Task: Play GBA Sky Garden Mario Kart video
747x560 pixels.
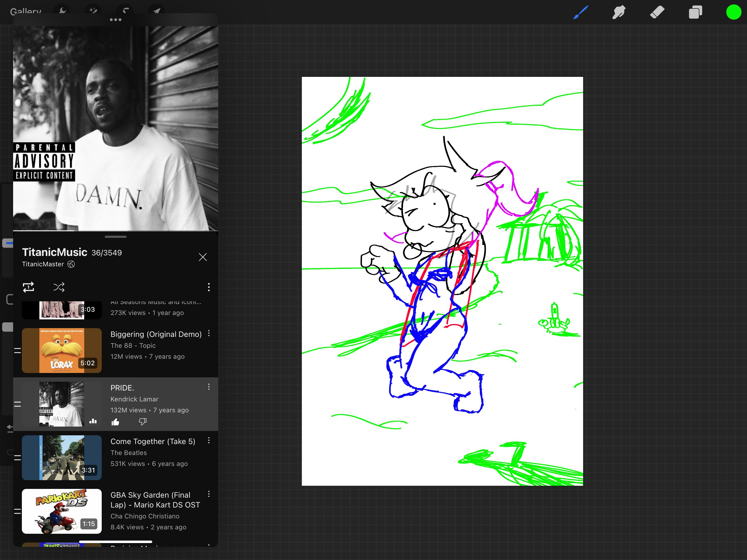Action: tap(62, 511)
